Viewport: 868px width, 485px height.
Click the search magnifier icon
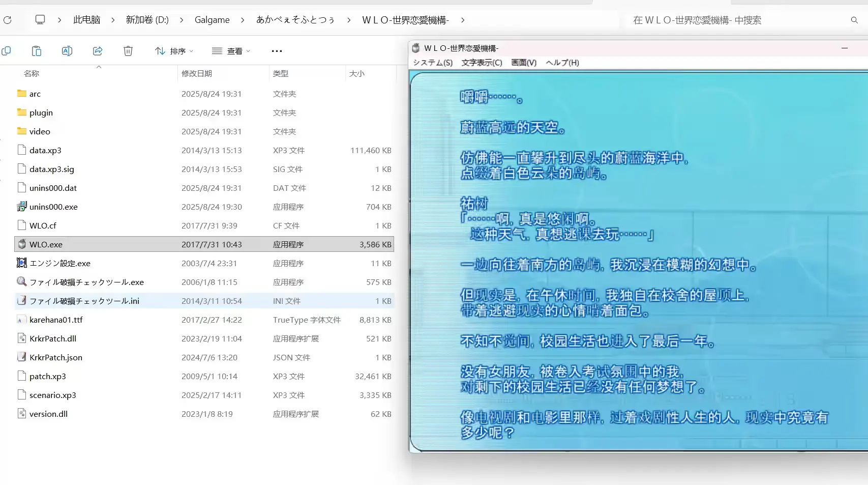point(854,20)
